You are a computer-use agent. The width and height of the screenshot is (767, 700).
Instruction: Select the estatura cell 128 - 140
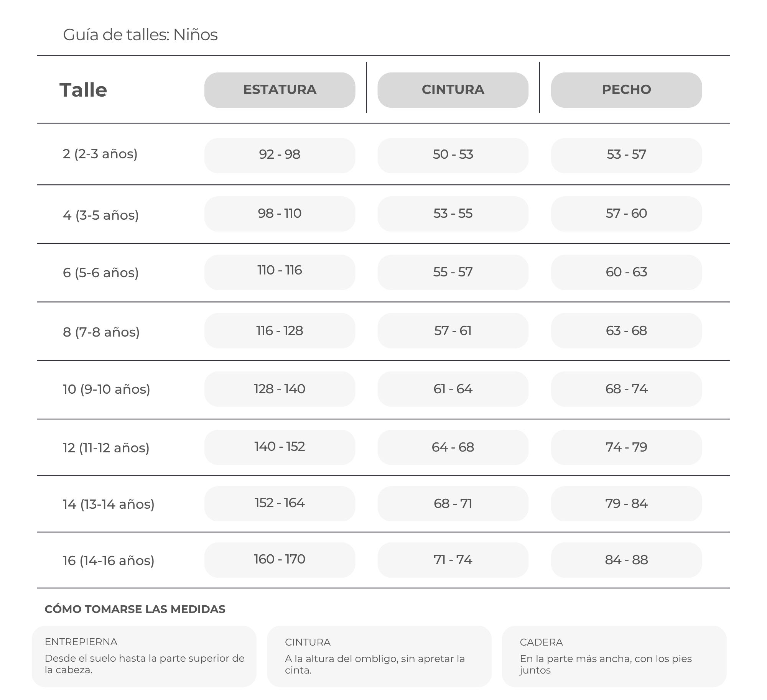click(280, 389)
